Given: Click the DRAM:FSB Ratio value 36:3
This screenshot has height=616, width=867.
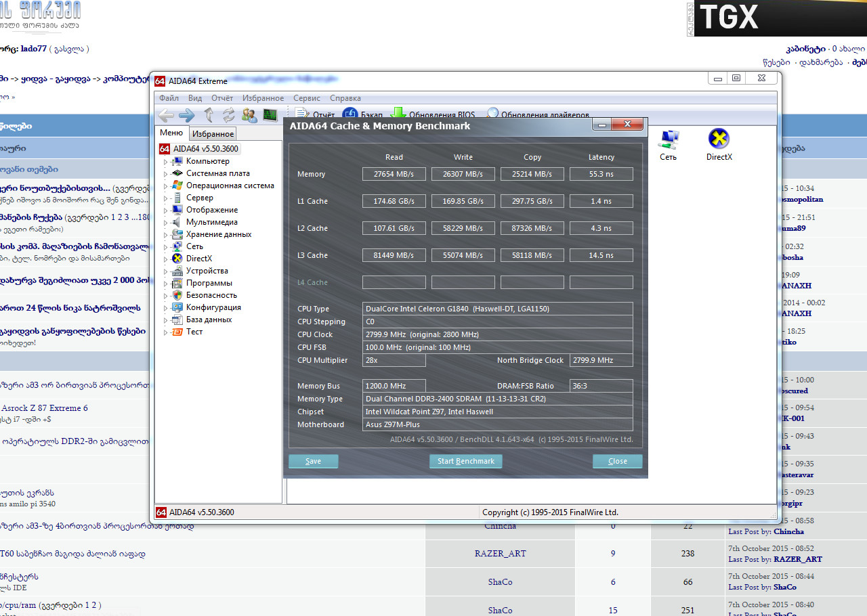Looking at the screenshot, I should [601, 386].
